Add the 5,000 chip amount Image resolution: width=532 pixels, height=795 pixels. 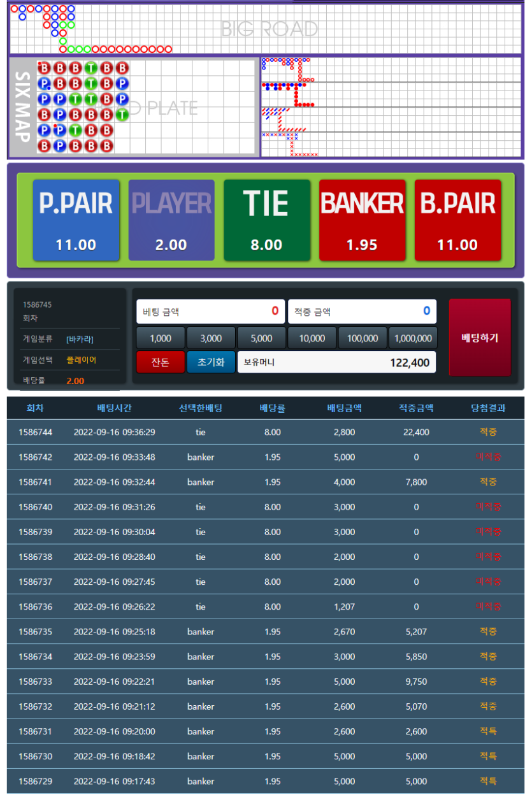tap(261, 338)
